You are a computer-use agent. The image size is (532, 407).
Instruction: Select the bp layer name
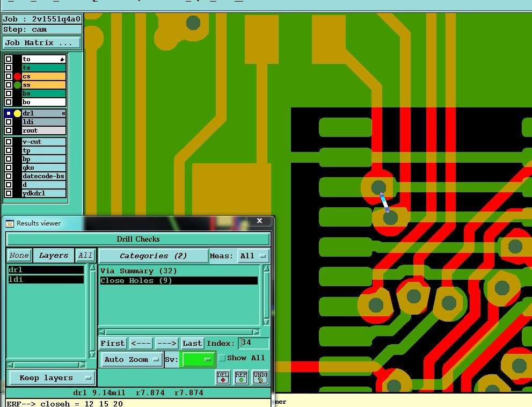click(x=44, y=159)
